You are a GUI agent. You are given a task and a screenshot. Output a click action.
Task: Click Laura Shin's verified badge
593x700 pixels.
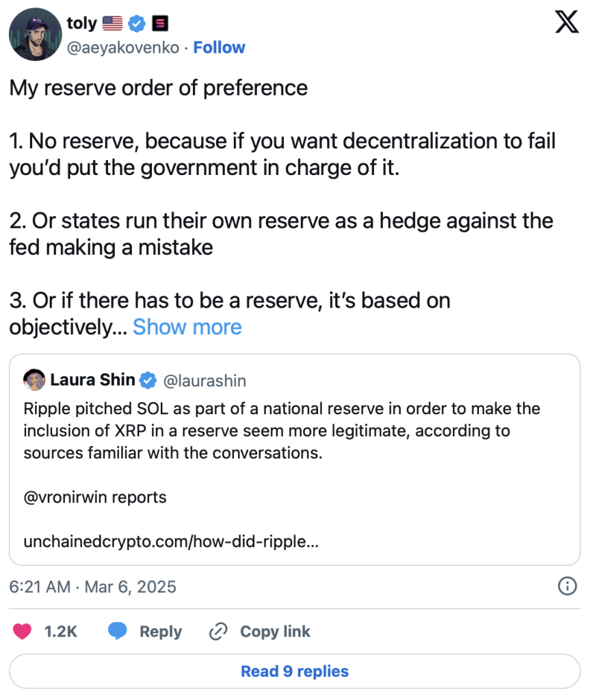pos(148,380)
